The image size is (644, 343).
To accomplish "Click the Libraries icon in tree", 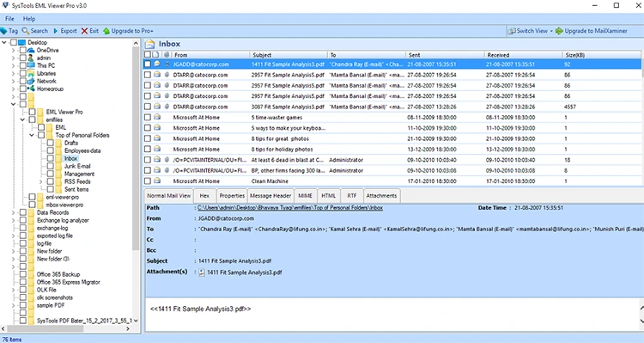I will (31, 73).
